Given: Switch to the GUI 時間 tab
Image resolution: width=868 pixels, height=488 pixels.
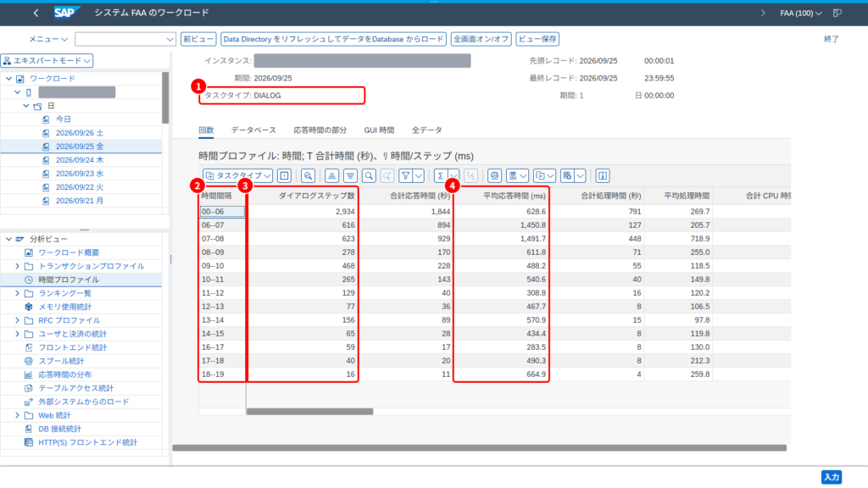Looking at the screenshot, I should (379, 130).
